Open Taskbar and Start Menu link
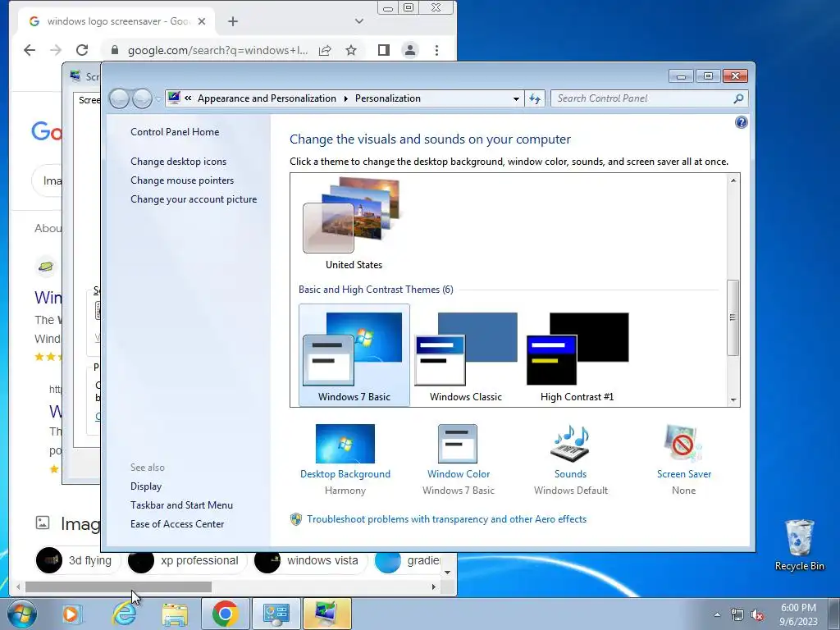840x630 pixels. (x=181, y=505)
